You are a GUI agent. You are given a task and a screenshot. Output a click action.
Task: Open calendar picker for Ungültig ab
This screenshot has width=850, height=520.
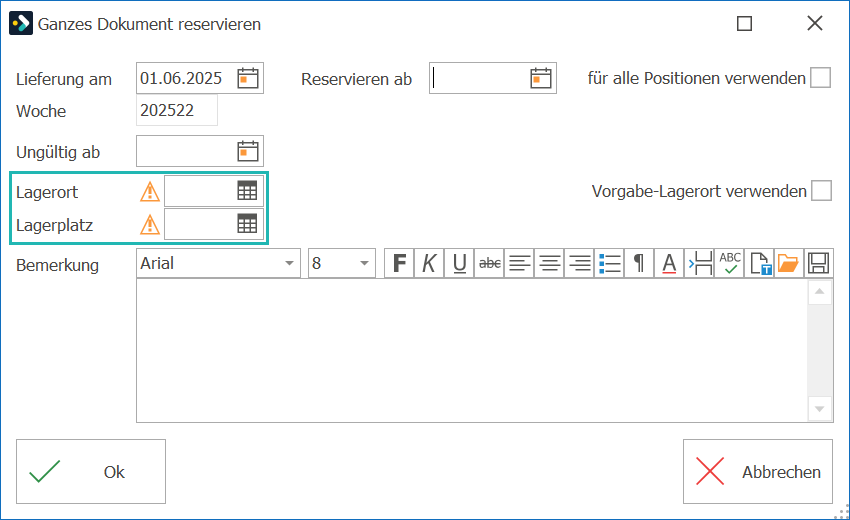pyautogui.click(x=248, y=151)
